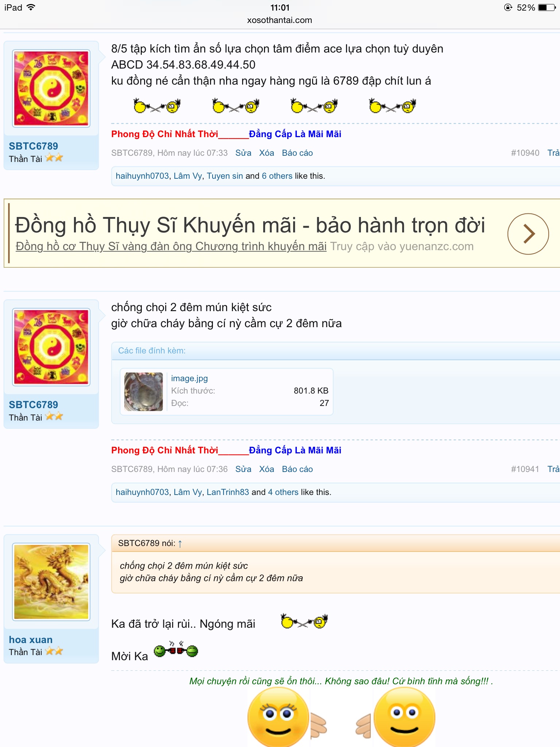Open the Đồng hồ Thụy Sĩ ad headline
Image resolution: width=560 pixels, height=747 pixels.
point(250,225)
